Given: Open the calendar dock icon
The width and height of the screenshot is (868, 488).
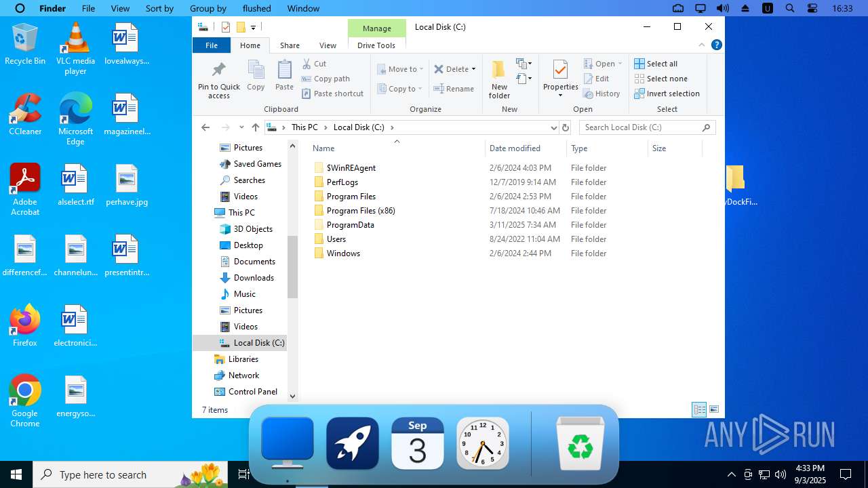Looking at the screenshot, I should tap(418, 444).
